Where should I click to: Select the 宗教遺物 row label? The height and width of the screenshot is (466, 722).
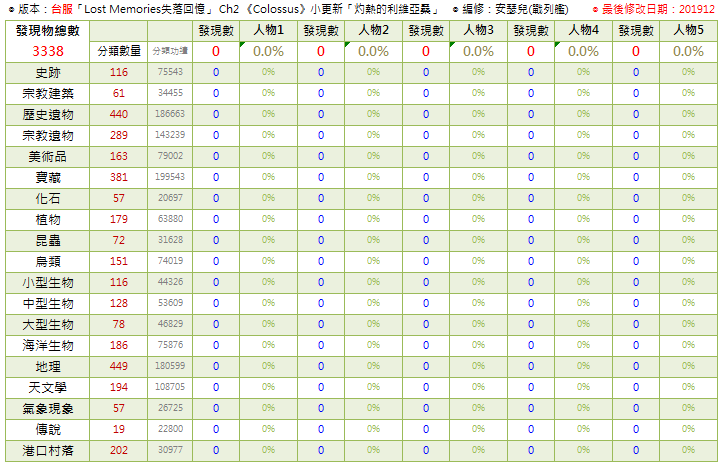47,135
